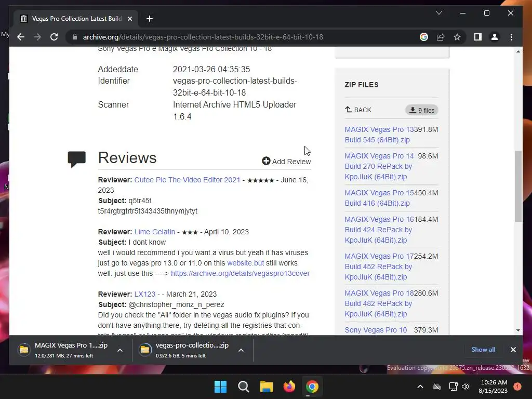
Task: Open notification badge in taskbar
Action: click(517, 386)
